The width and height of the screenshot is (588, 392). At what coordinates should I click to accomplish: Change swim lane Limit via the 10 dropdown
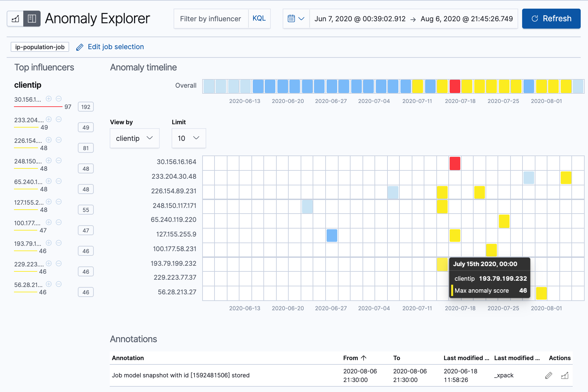click(x=188, y=138)
